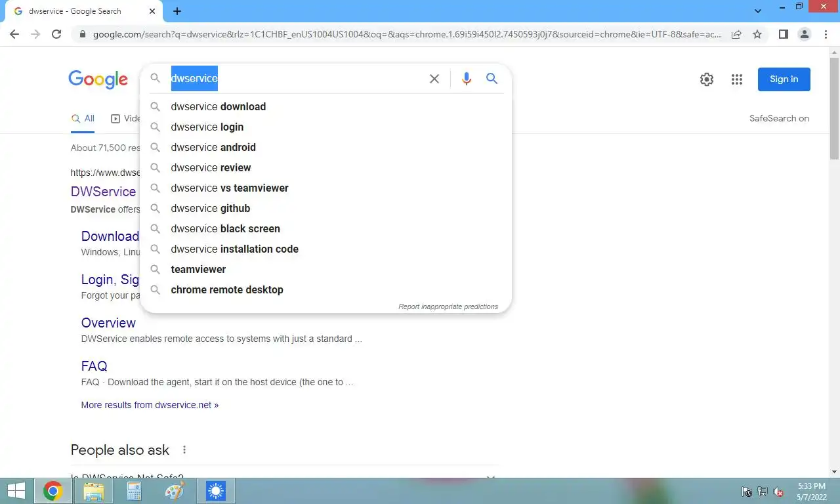Choose suggestion dwservice login

pyautogui.click(x=325, y=127)
